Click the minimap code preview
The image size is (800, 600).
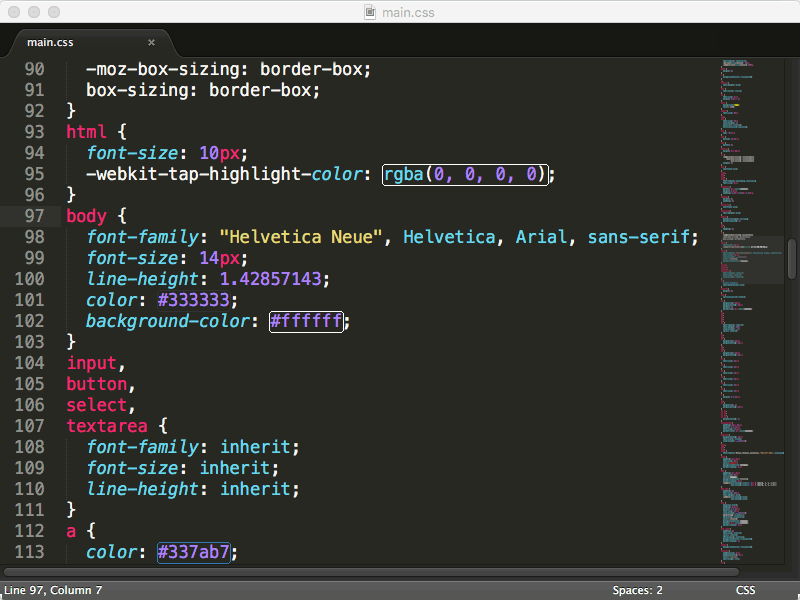pos(750,300)
